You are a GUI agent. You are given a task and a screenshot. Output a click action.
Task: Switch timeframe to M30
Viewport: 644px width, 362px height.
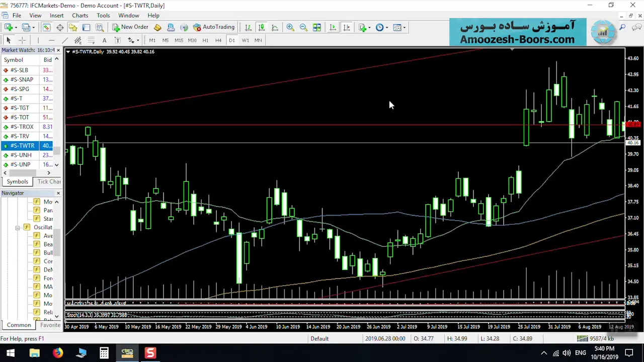tap(192, 40)
